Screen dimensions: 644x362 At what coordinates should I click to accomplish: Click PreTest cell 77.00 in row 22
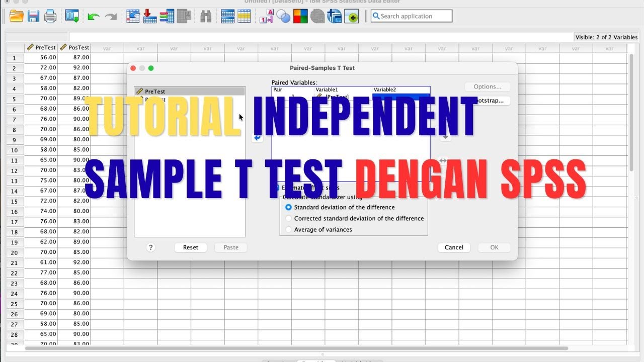pyautogui.click(x=41, y=273)
